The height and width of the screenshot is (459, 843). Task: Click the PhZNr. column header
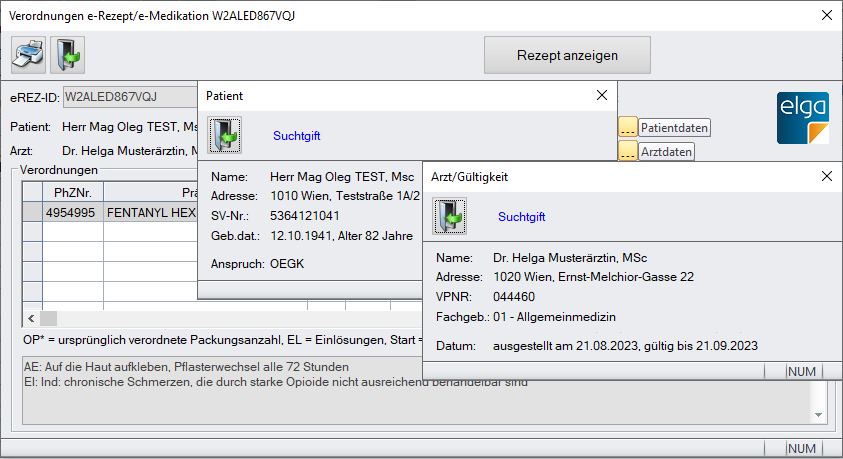click(73, 192)
